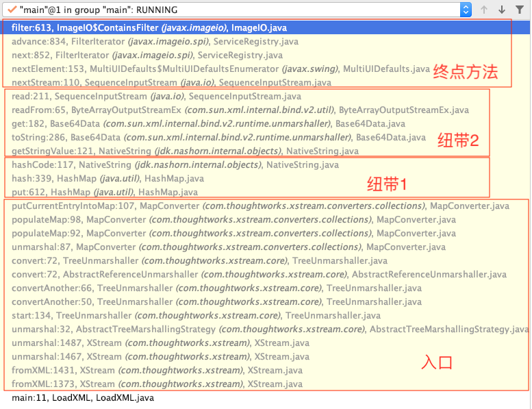Select frame hashCode:117, NativeString

click(266, 164)
